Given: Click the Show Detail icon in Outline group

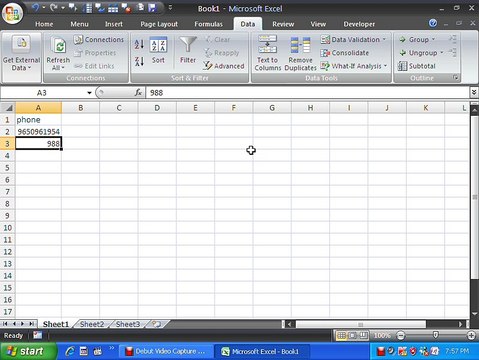Looking at the screenshot, I should [452, 38].
